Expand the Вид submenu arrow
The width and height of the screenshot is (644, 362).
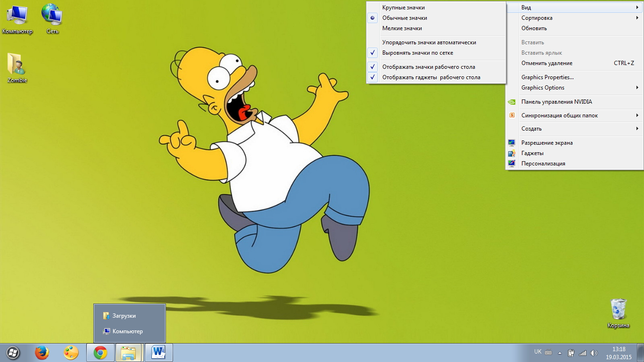tap(637, 8)
